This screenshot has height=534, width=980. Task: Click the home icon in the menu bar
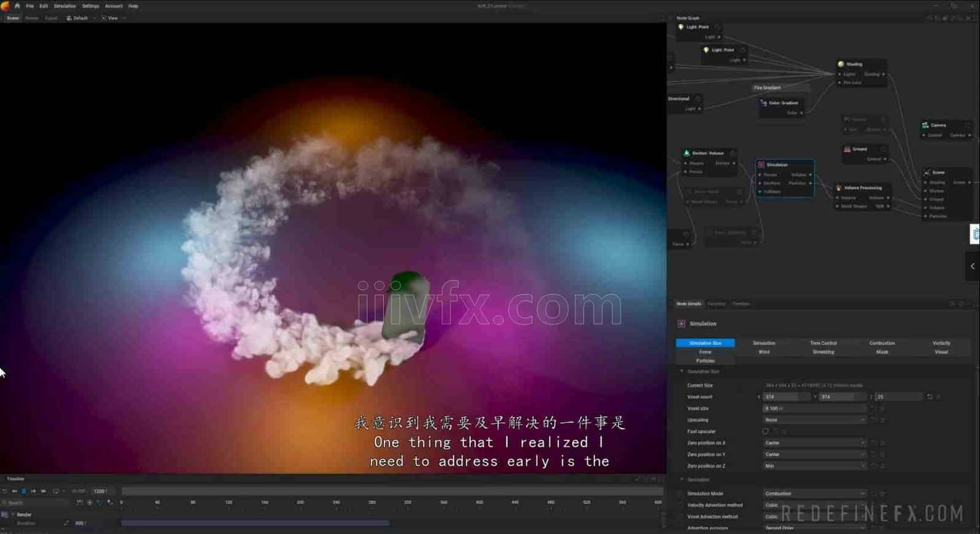17,6
